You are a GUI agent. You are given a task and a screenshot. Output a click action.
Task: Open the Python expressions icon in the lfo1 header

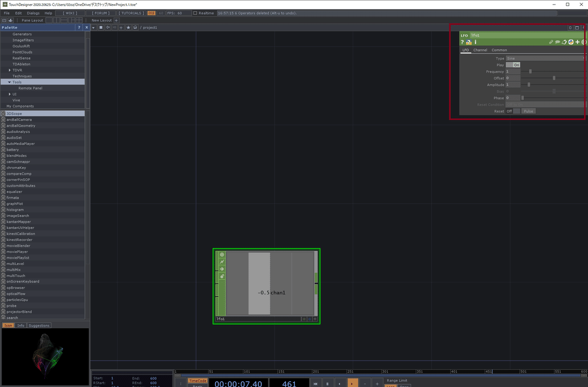[x=570, y=42]
